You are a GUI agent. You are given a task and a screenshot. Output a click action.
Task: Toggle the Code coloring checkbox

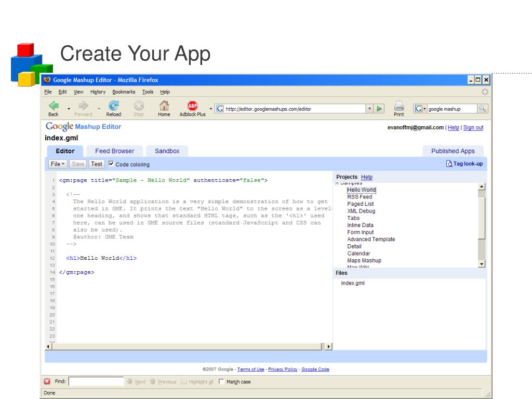click(111, 164)
